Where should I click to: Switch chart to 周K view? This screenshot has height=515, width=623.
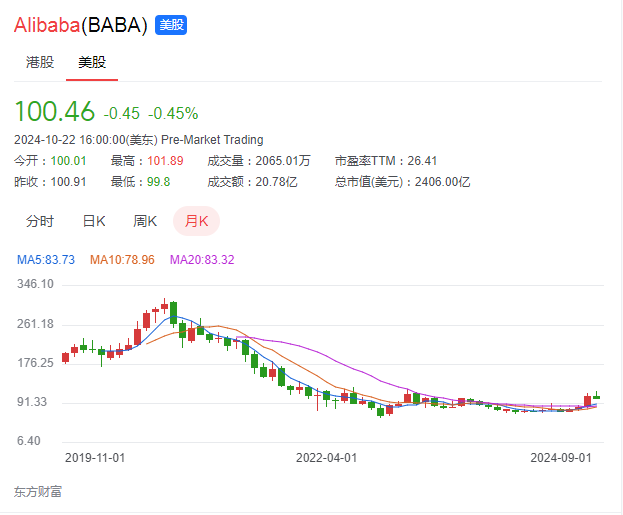[145, 221]
